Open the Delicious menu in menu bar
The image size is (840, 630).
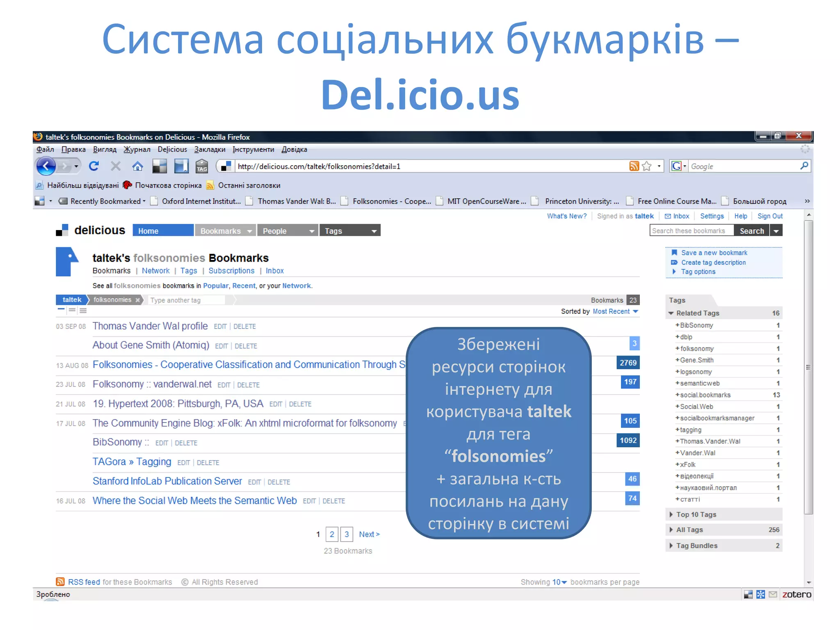(x=172, y=149)
